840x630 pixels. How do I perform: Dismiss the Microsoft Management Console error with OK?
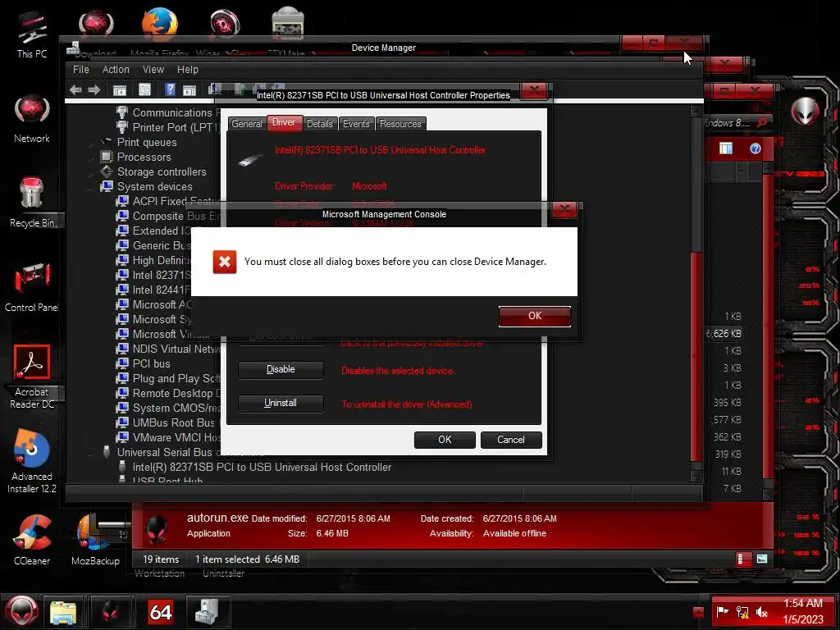tap(534, 316)
